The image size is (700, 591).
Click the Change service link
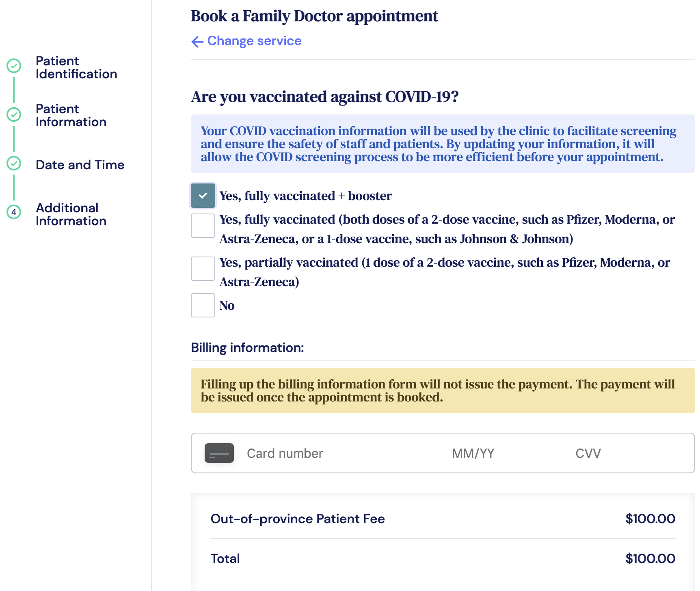point(254,41)
